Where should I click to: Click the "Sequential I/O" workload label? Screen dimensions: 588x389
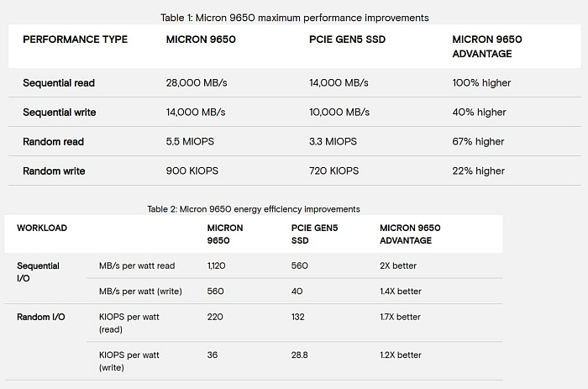point(38,271)
